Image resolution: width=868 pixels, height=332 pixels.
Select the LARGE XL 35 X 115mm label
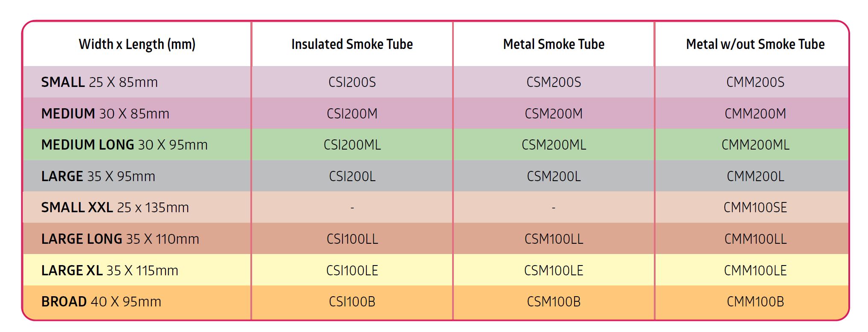point(110,271)
